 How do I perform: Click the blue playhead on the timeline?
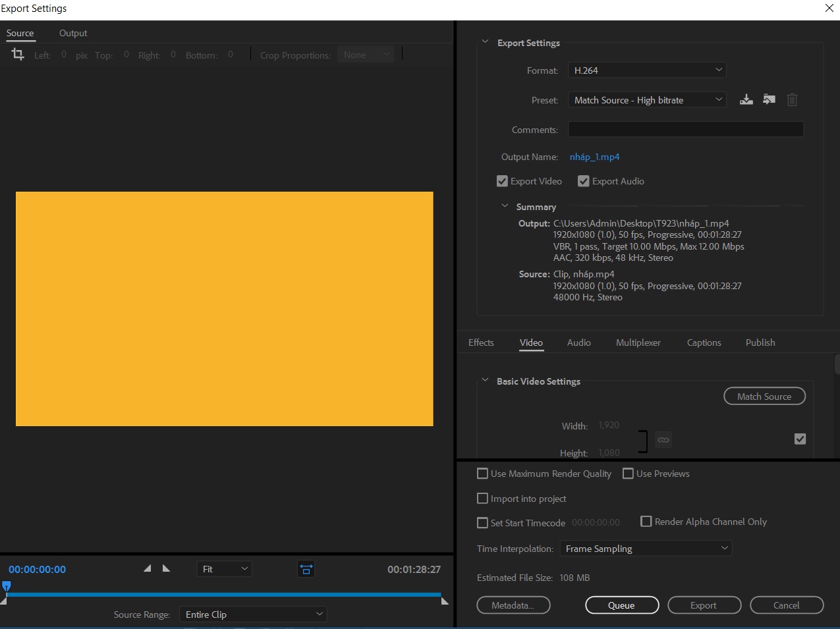[x=7, y=586]
